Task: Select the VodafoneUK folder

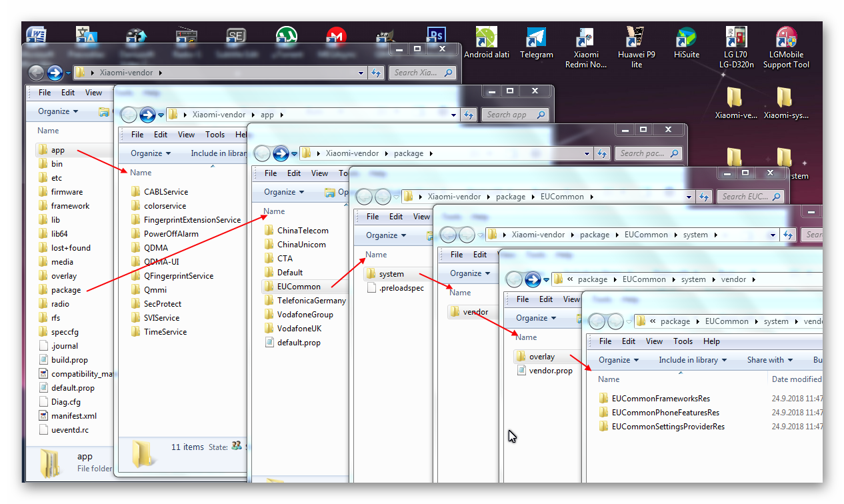Action: 293,329
